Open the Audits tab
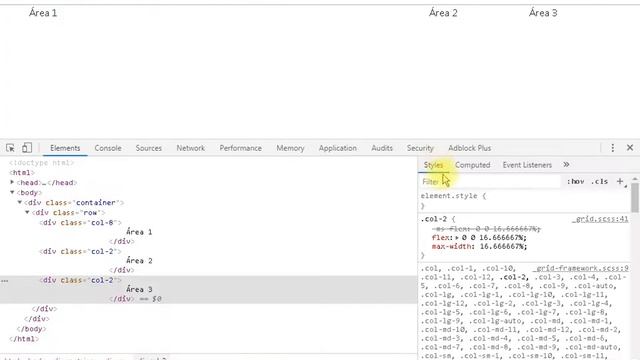 coord(382,148)
